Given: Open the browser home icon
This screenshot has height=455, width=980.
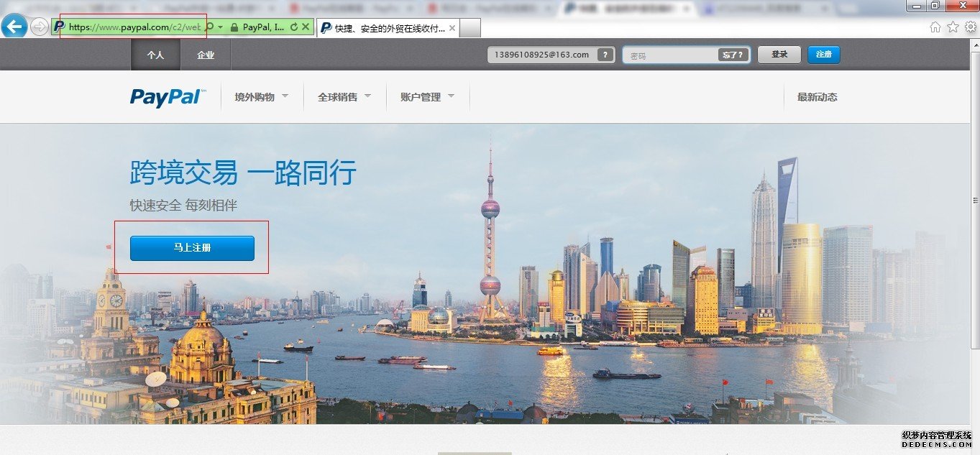Looking at the screenshot, I should point(935,26).
